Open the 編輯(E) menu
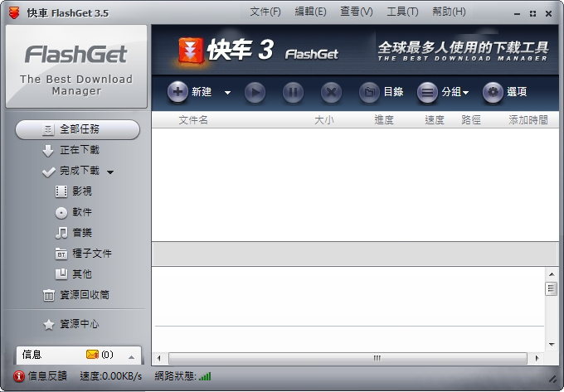This screenshot has height=392, width=564. pyautogui.click(x=310, y=12)
